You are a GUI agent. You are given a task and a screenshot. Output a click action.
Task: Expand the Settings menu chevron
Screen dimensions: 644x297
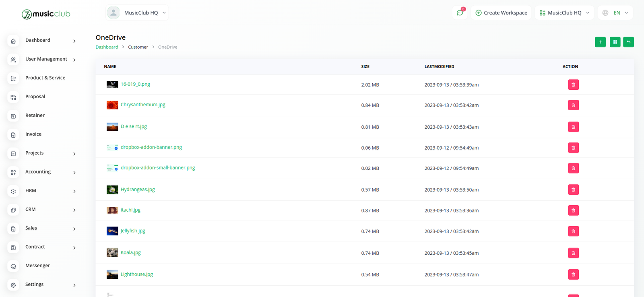[x=74, y=285]
